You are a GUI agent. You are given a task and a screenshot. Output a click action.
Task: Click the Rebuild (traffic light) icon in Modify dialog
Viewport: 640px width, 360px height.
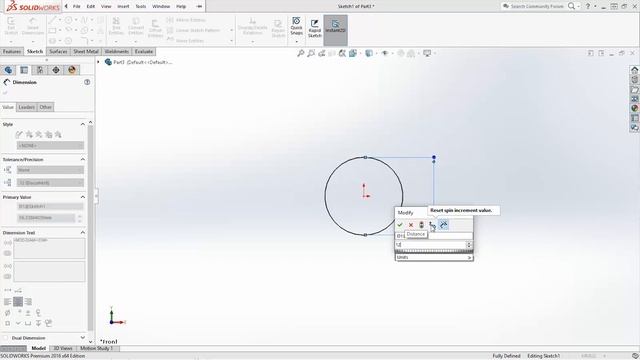(x=422, y=225)
